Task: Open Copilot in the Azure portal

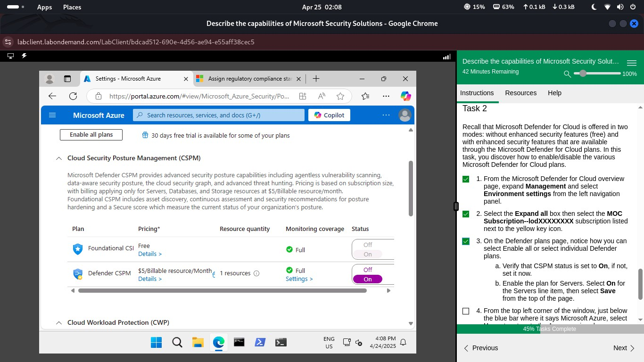Action: click(x=329, y=115)
